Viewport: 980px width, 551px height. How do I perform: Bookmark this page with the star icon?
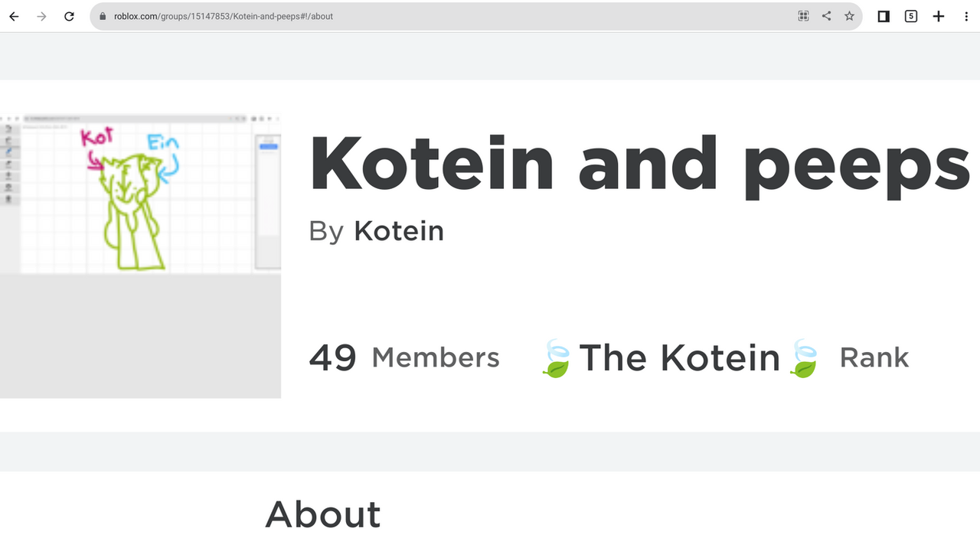tap(849, 16)
